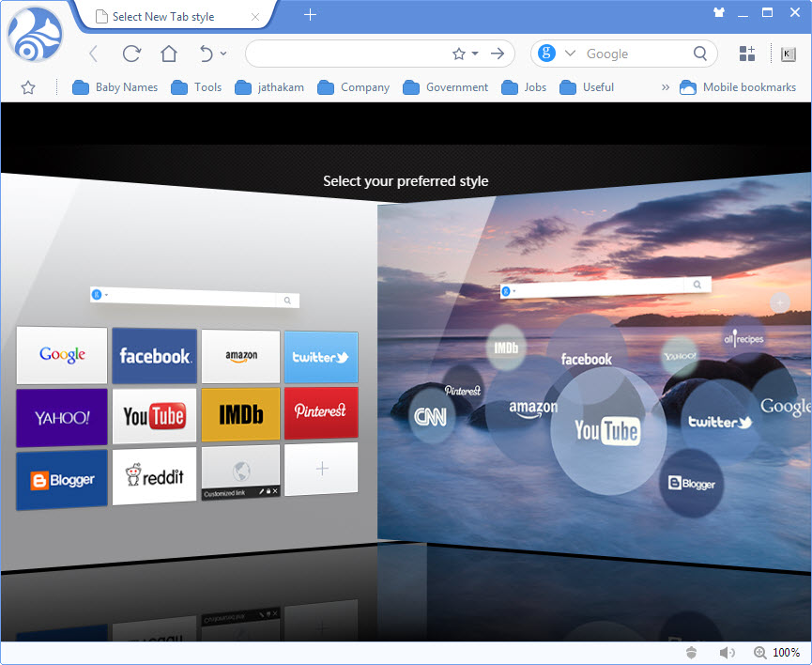The width and height of the screenshot is (812, 665).
Task: Click the add plus tile in grid style
Action: coord(321,469)
